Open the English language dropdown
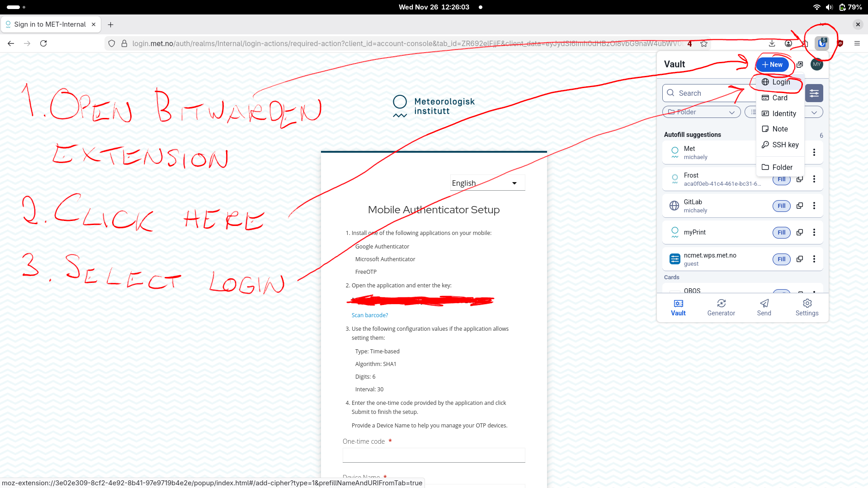 click(x=487, y=183)
